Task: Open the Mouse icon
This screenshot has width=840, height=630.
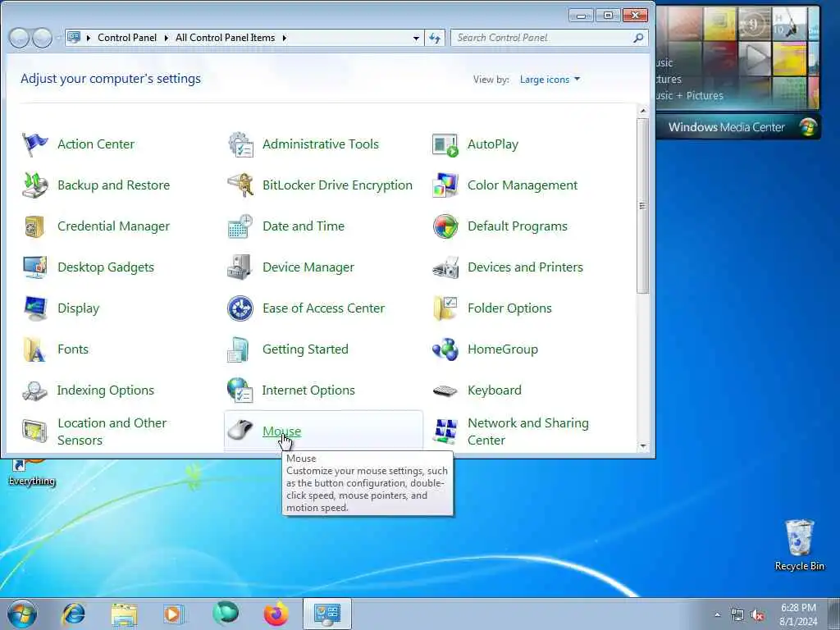Action: pos(240,430)
